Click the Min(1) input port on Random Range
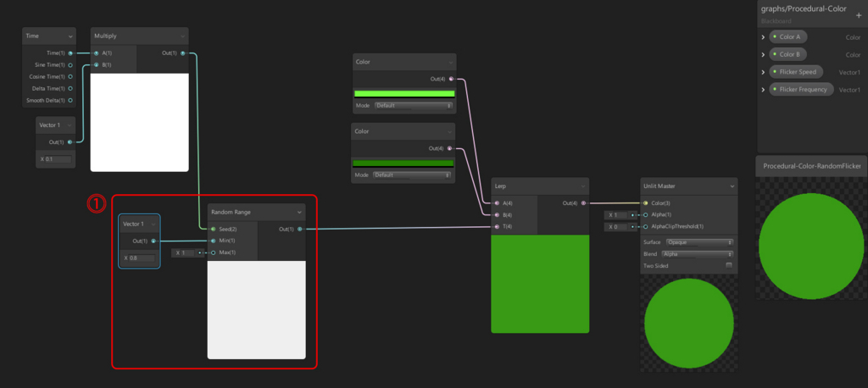This screenshot has width=868, height=388. 213,241
